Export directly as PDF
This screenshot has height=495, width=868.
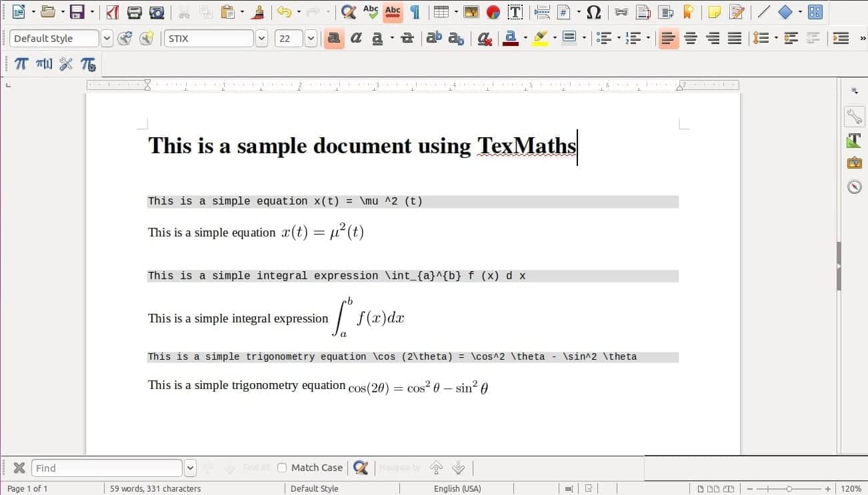(113, 12)
